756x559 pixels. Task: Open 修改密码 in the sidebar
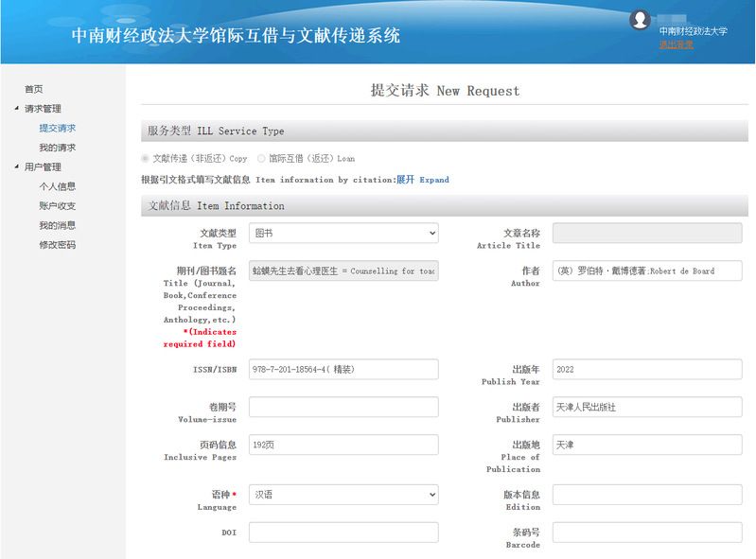(x=57, y=245)
